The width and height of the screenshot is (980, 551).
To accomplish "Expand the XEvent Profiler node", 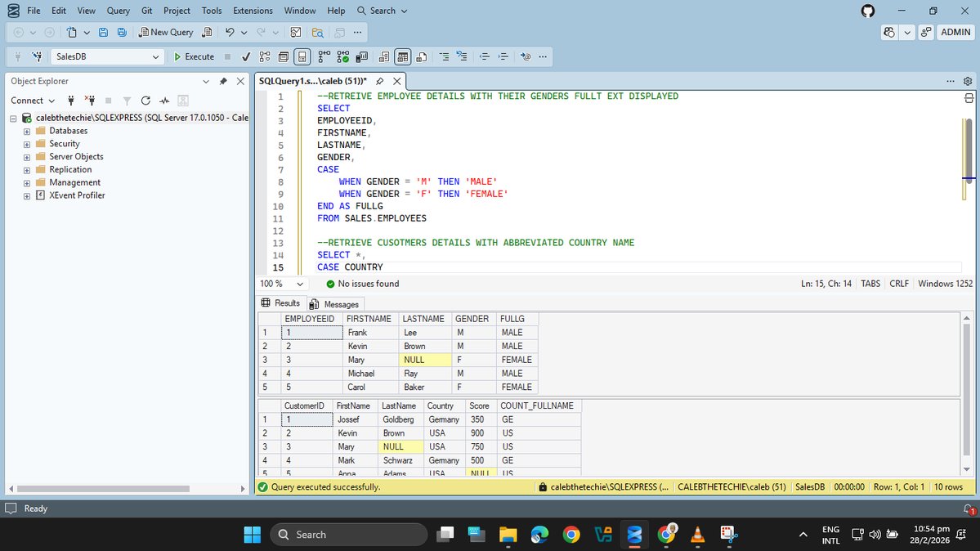I will coord(27,195).
